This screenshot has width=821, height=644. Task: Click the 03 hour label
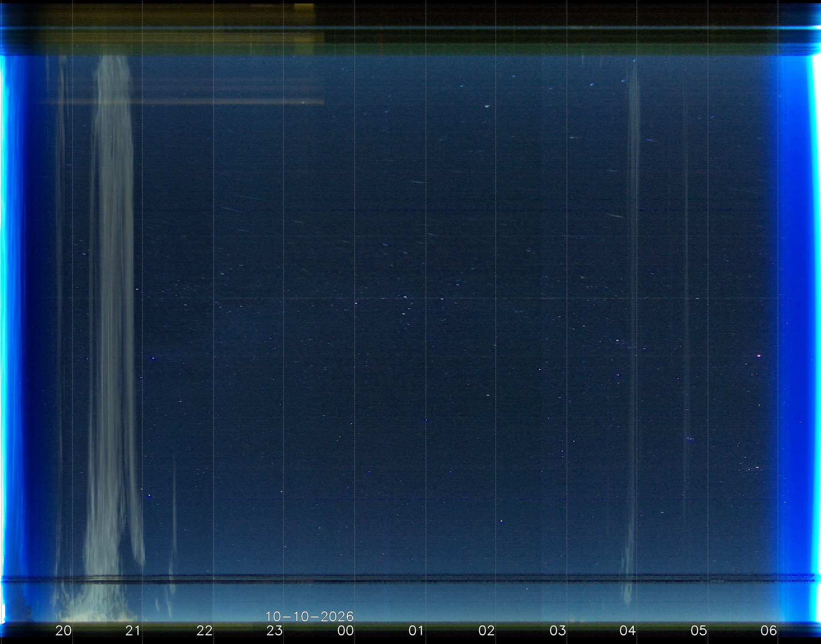pos(558,630)
